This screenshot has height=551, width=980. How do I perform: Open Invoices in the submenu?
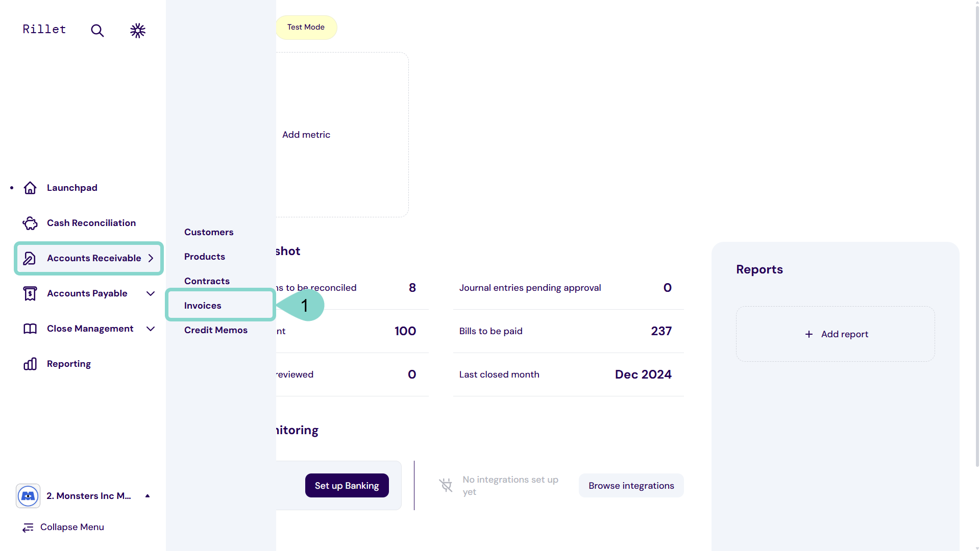tap(203, 306)
